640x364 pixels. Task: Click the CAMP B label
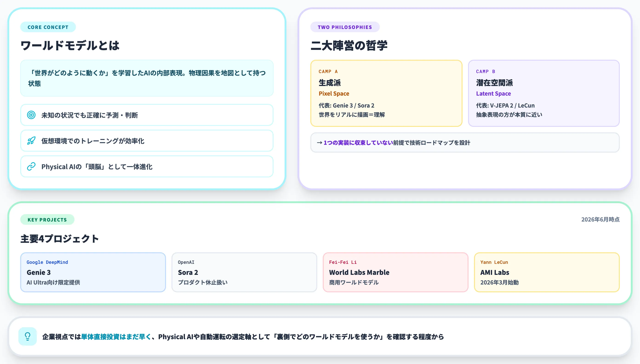[486, 71]
